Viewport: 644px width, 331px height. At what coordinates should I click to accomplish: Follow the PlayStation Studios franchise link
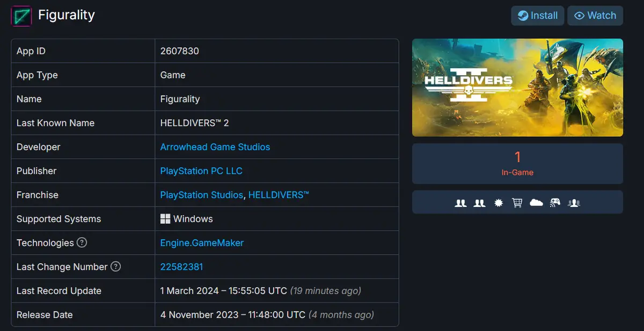[x=202, y=195]
